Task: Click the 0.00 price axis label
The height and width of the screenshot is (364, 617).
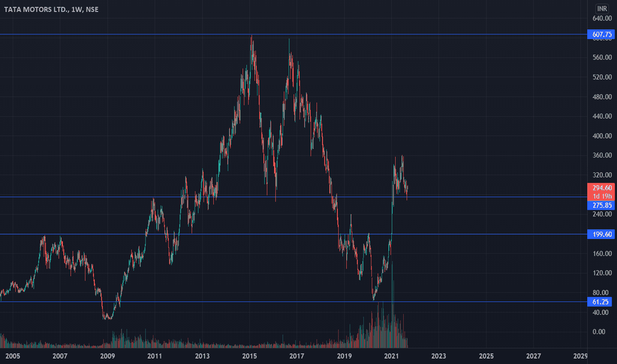Action: pos(599,332)
